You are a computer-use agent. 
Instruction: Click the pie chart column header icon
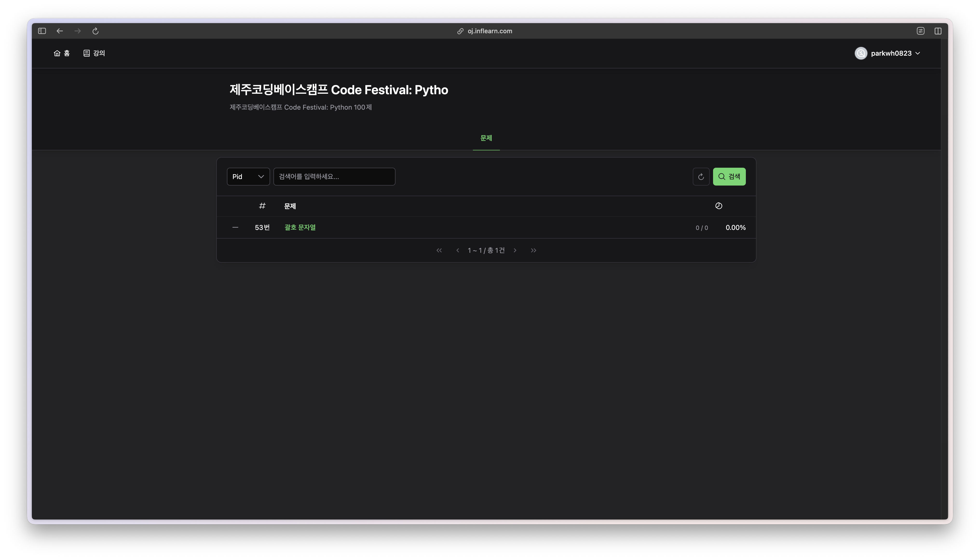click(x=718, y=206)
